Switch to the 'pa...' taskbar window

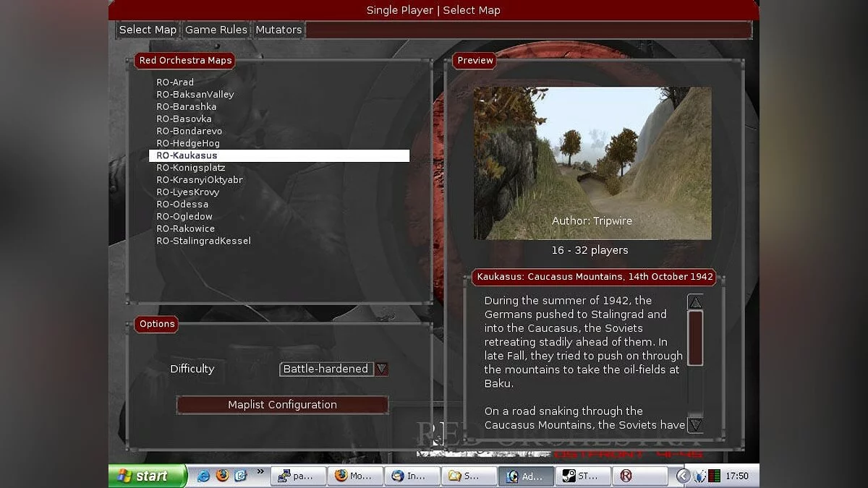tap(298, 476)
